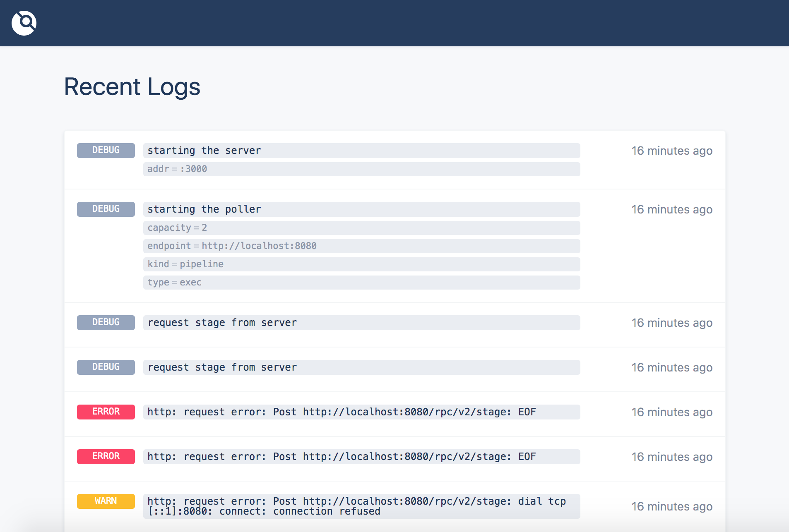
Task: Click timestamp of 'starting the server' entry
Action: 672,151
